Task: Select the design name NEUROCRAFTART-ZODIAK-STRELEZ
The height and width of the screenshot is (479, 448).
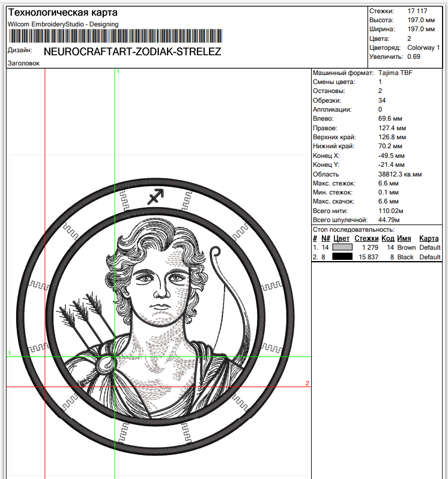Action: pos(132,52)
